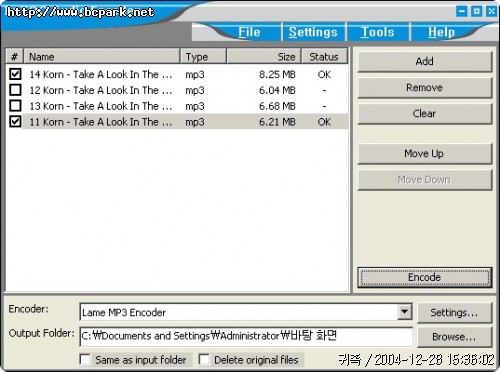Image resolution: width=500 pixels, height=372 pixels.
Task: Click the OK status of 14 Korn row
Action: 324,74
